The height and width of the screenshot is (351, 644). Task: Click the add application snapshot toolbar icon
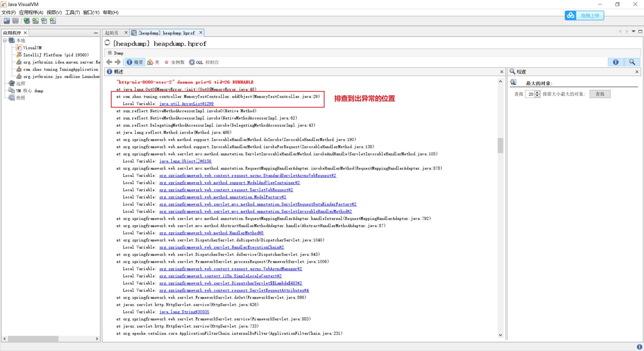53,21
